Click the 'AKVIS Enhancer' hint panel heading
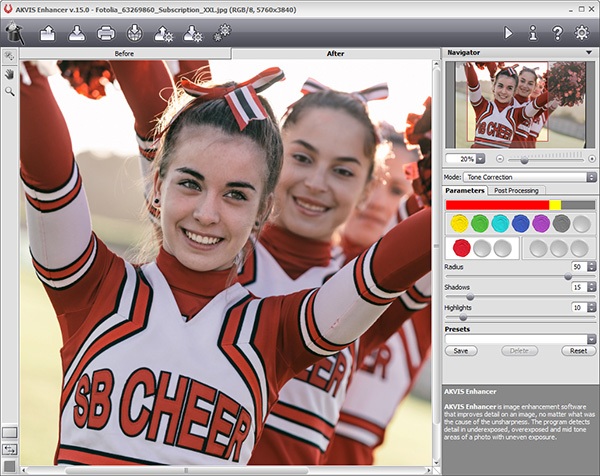The image size is (600, 476). (x=470, y=391)
